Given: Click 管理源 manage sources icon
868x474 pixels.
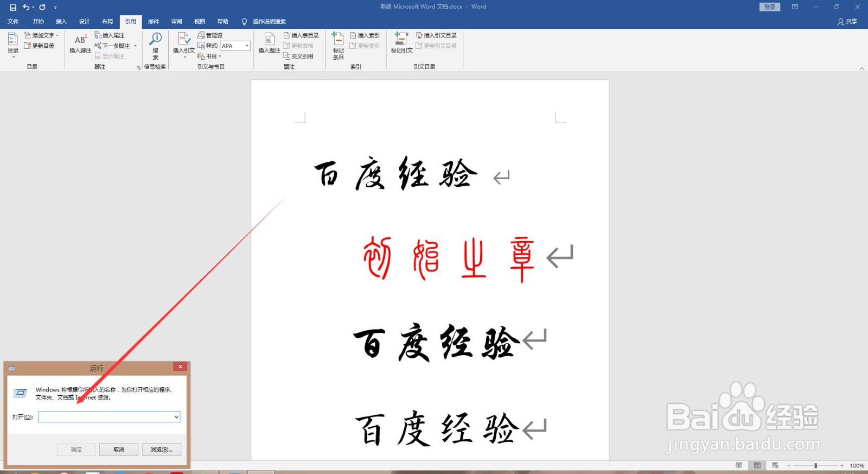Looking at the screenshot, I should [x=210, y=35].
